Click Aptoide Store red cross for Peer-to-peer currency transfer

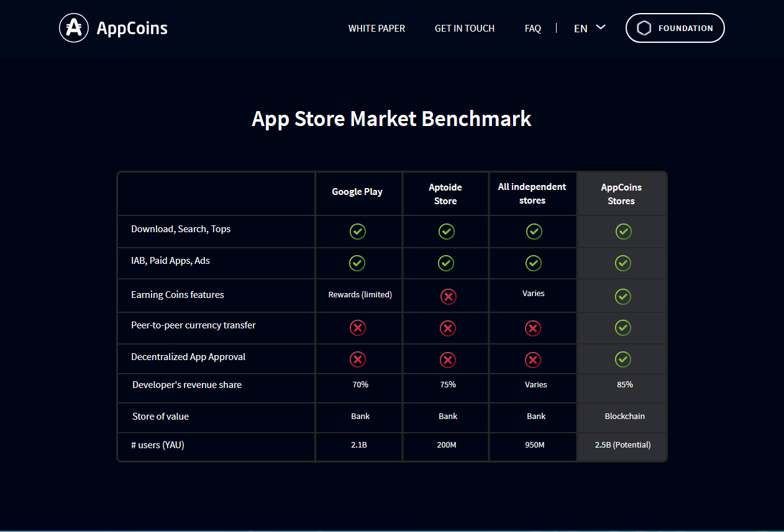(x=447, y=328)
